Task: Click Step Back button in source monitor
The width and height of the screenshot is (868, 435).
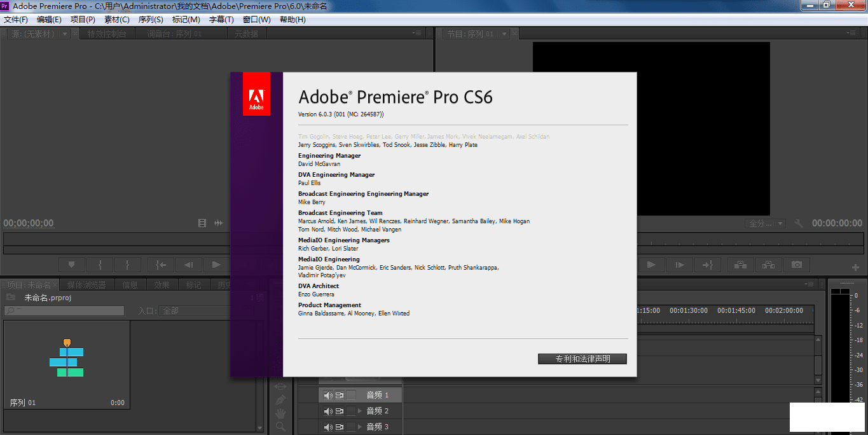Action: [x=189, y=265]
